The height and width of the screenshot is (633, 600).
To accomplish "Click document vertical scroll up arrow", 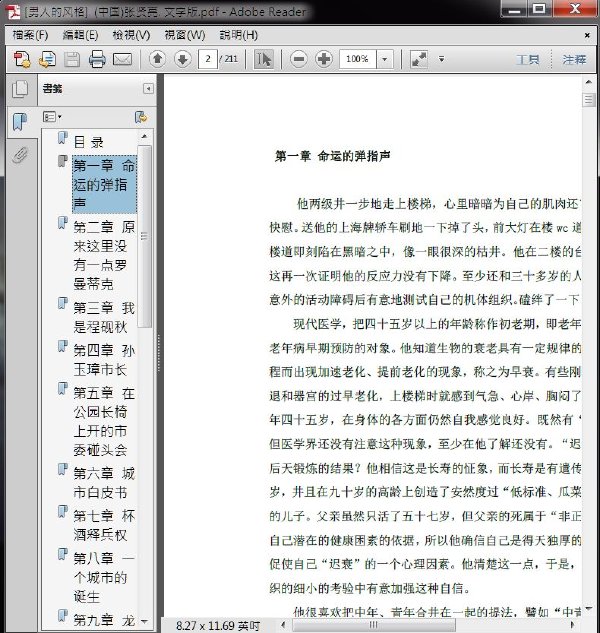I will (588, 82).
